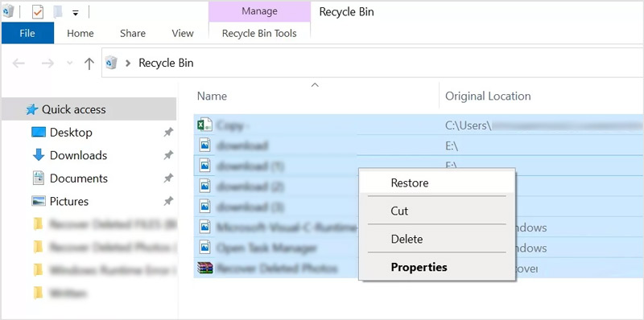
Task: Open the File menu
Action: click(27, 33)
